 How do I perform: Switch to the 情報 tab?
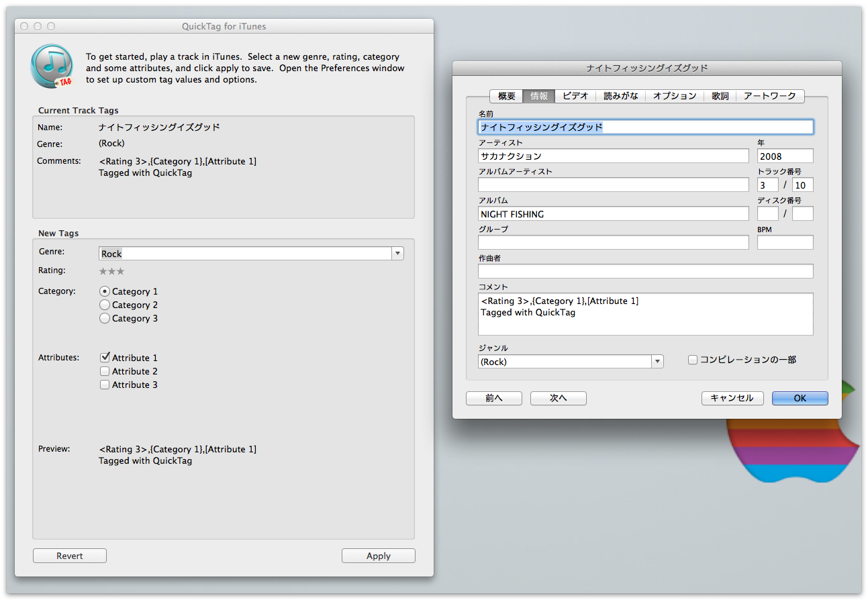[539, 96]
